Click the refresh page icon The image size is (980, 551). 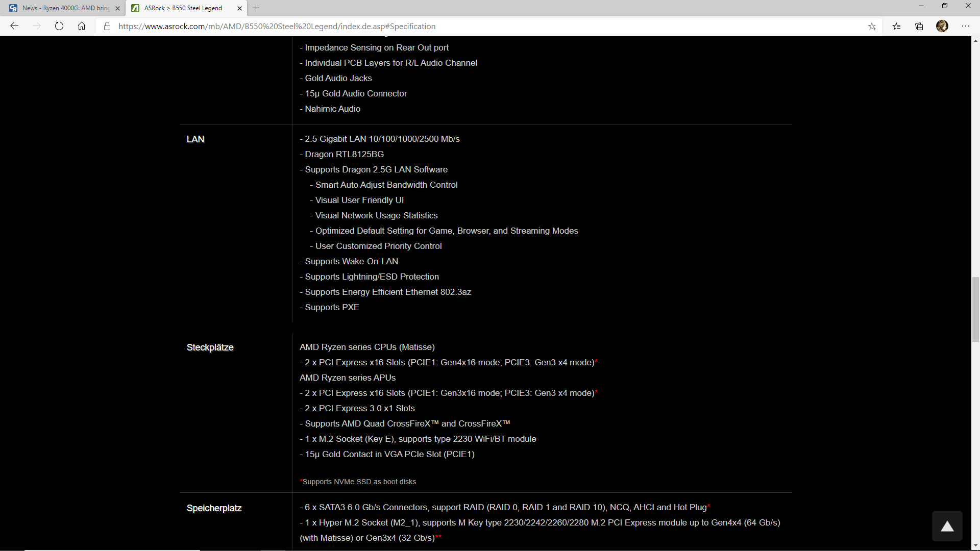pos(59,26)
